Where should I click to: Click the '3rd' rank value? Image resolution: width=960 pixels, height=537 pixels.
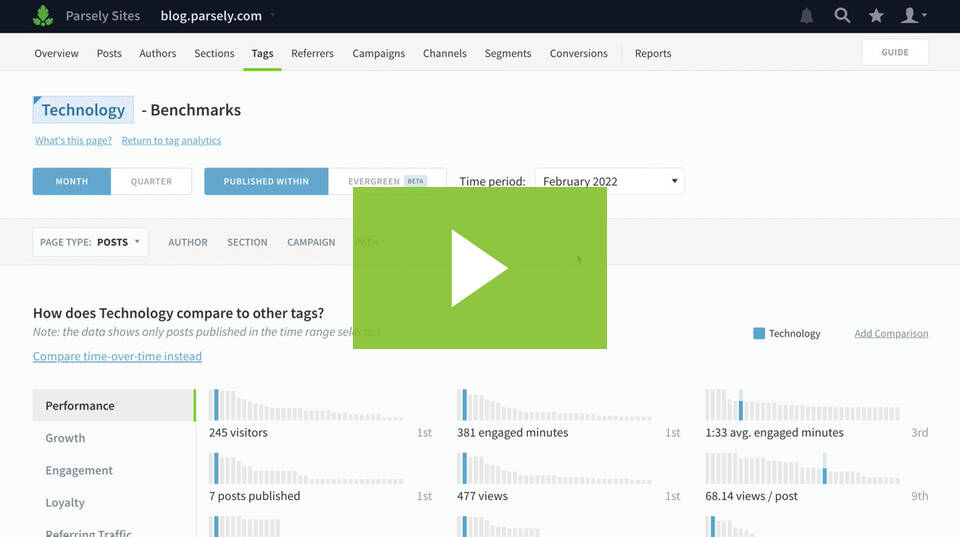(x=920, y=432)
